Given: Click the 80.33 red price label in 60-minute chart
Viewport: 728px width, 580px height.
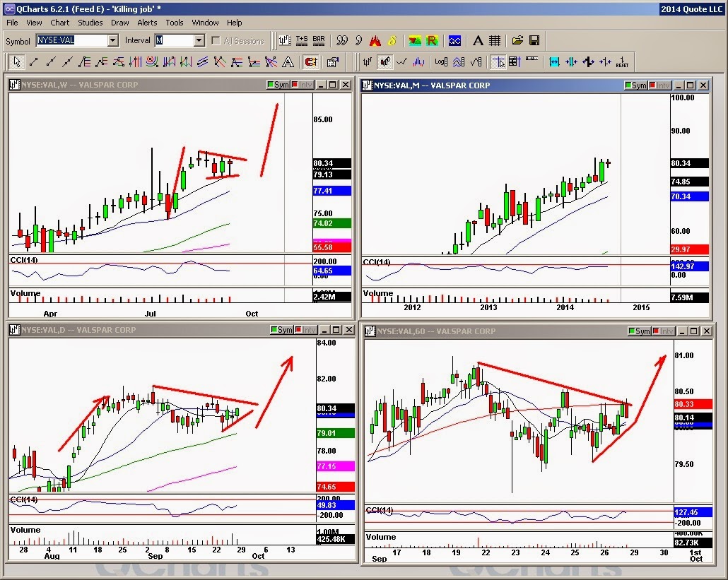Looking at the screenshot, I should [693, 404].
